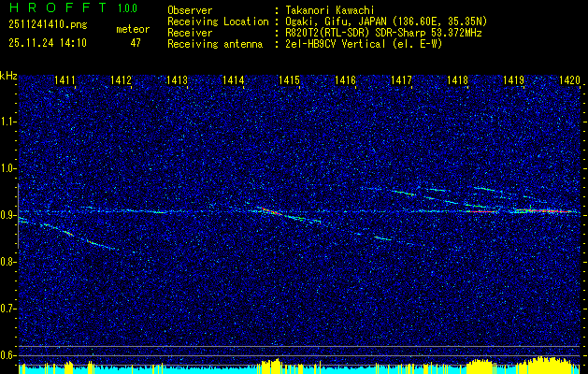Click the 0.9 kHz axis label
This screenshot has width=588, height=374.
[7, 215]
